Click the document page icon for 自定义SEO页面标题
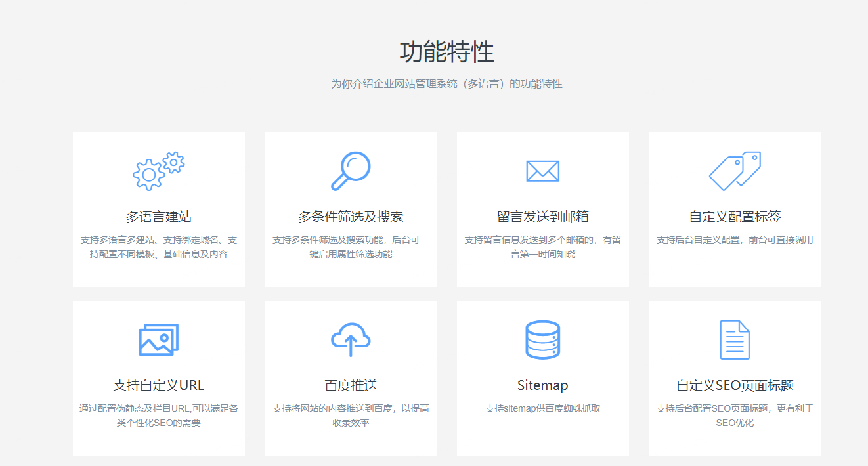This screenshot has height=466, width=868. 735,340
